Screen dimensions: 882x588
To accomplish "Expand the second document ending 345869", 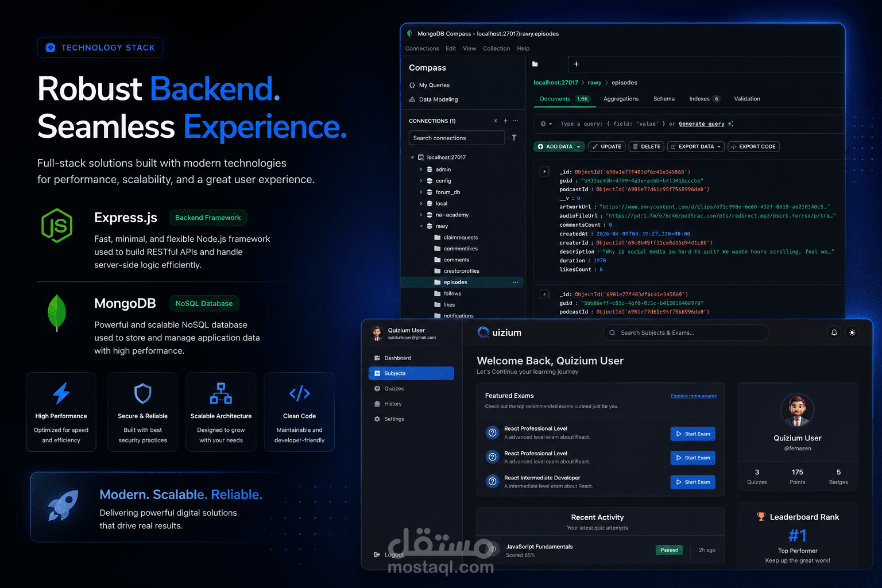I will coord(544,294).
